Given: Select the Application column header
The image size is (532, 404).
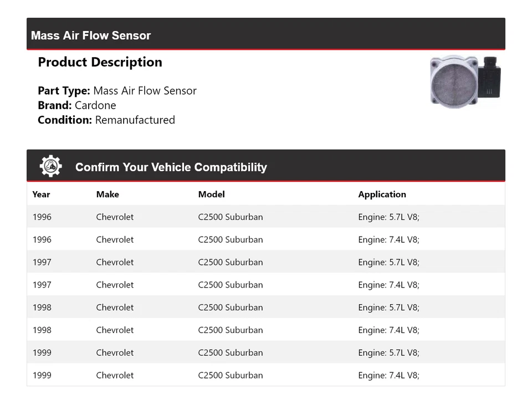Looking at the screenshot, I should point(382,195).
